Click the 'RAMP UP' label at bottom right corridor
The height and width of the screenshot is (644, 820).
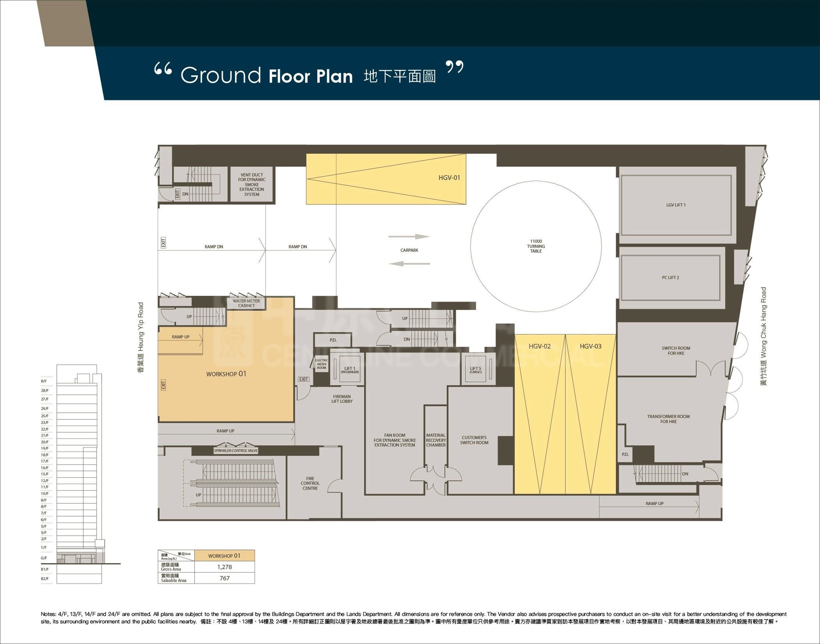coord(654,504)
